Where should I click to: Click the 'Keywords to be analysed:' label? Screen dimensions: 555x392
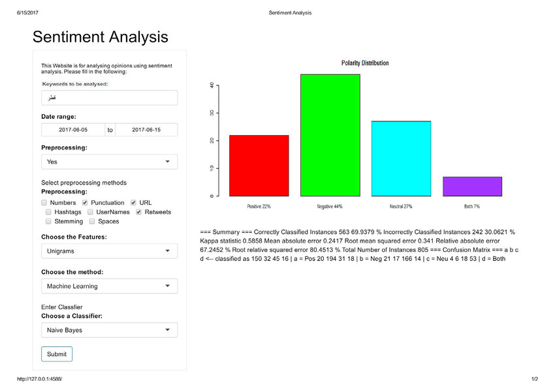(75, 83)
